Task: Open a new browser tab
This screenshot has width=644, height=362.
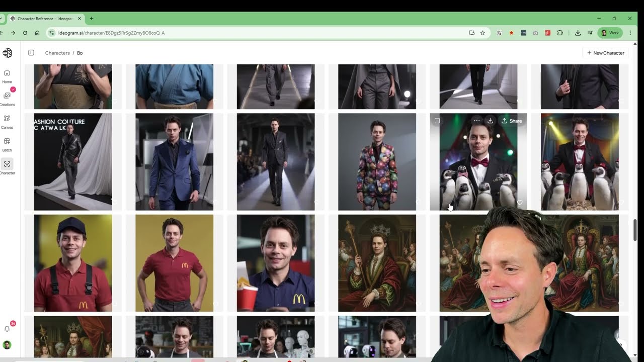Action: [91, 19]
